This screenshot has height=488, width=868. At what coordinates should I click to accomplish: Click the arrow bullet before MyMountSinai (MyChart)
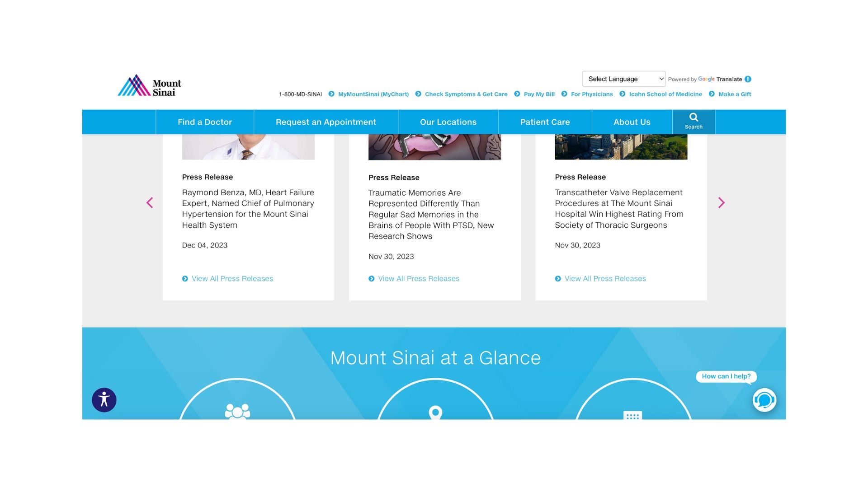[x=331, y=94]
